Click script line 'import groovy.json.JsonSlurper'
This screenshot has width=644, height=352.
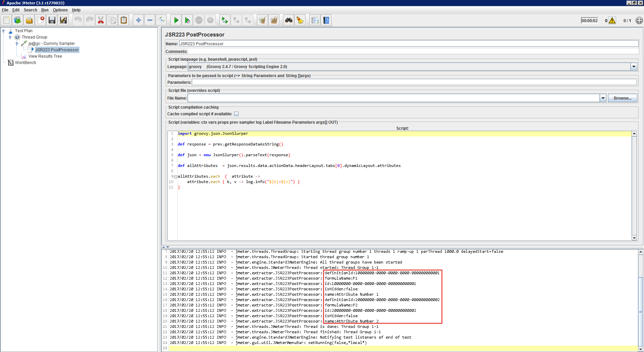213,134
